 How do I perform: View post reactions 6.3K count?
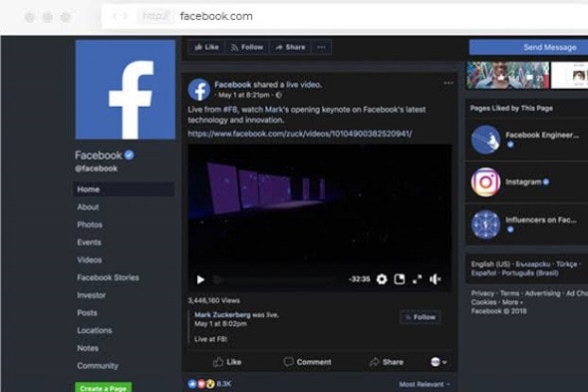tap(224, 384)
